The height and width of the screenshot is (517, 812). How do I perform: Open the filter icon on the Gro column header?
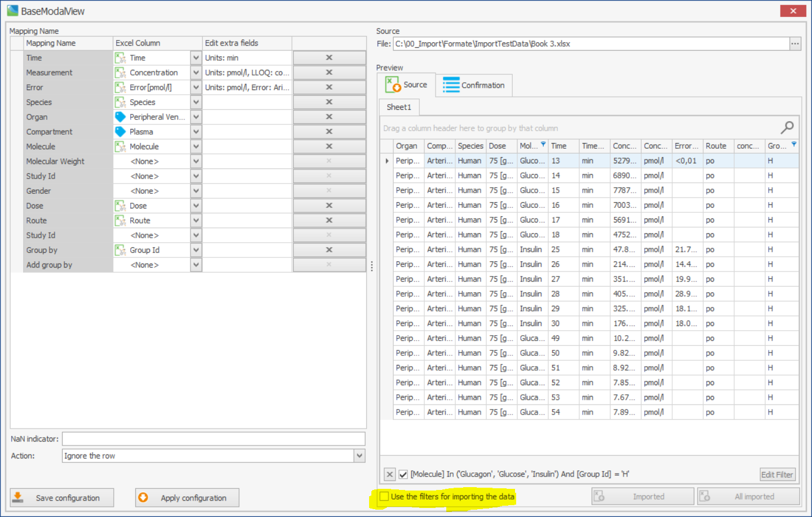(793, 145)
